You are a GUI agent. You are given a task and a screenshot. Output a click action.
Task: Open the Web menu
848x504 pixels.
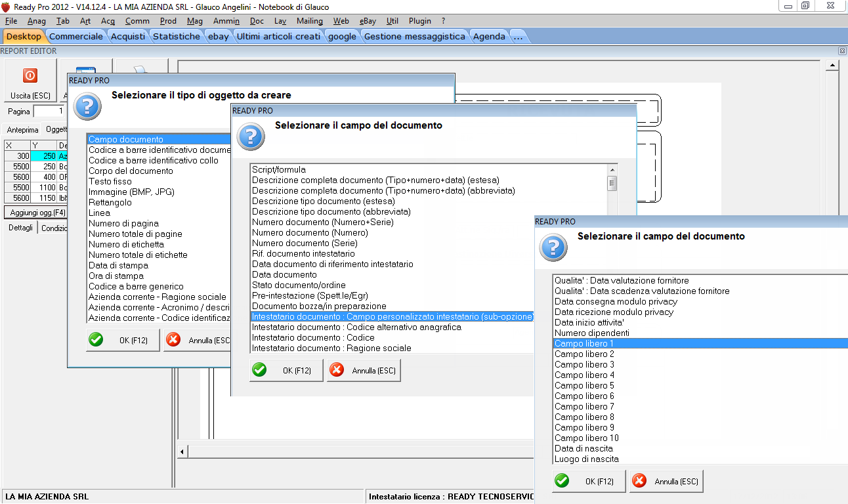pos(341,21)
